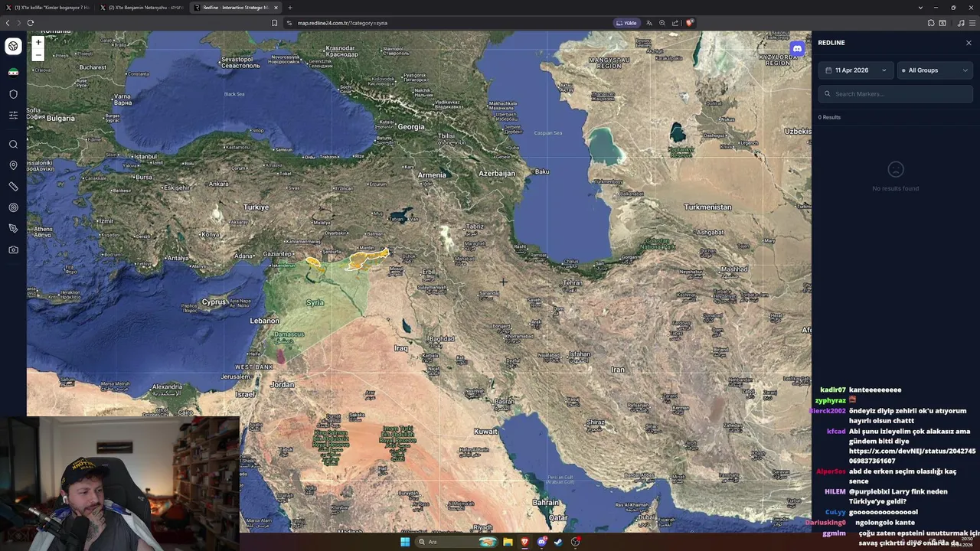This screenshot has height=551, width=980.
Task: Close the Redline browser tab
Action: [276, 8]
